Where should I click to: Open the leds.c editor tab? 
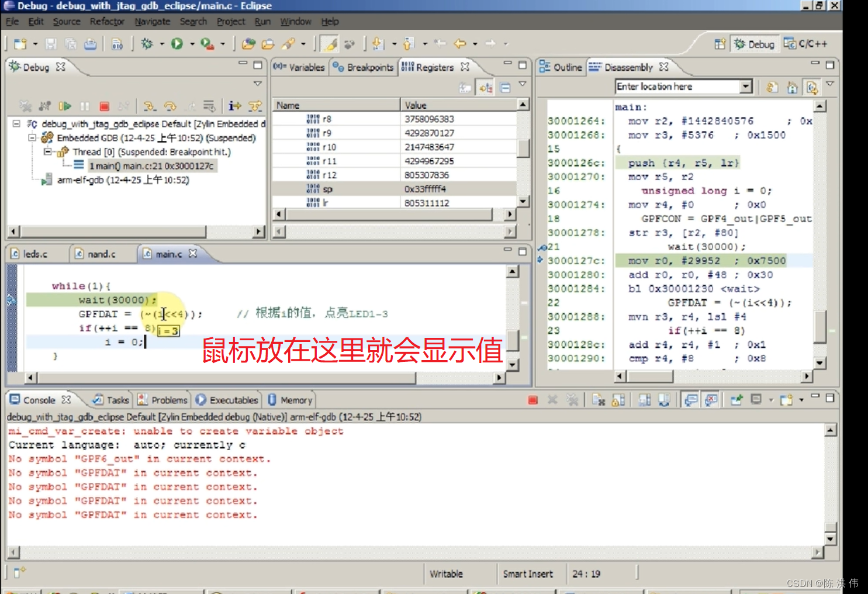tap(34, 254)
